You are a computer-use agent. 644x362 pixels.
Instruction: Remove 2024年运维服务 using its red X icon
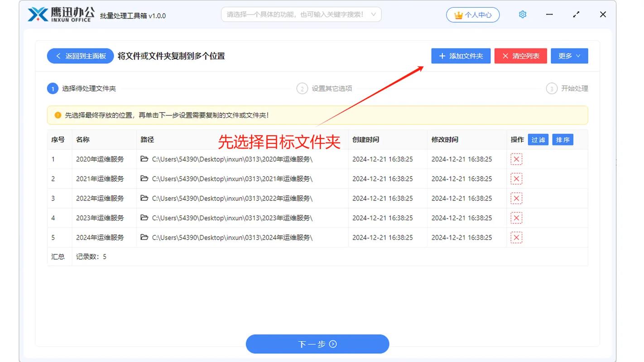[516, 237]
